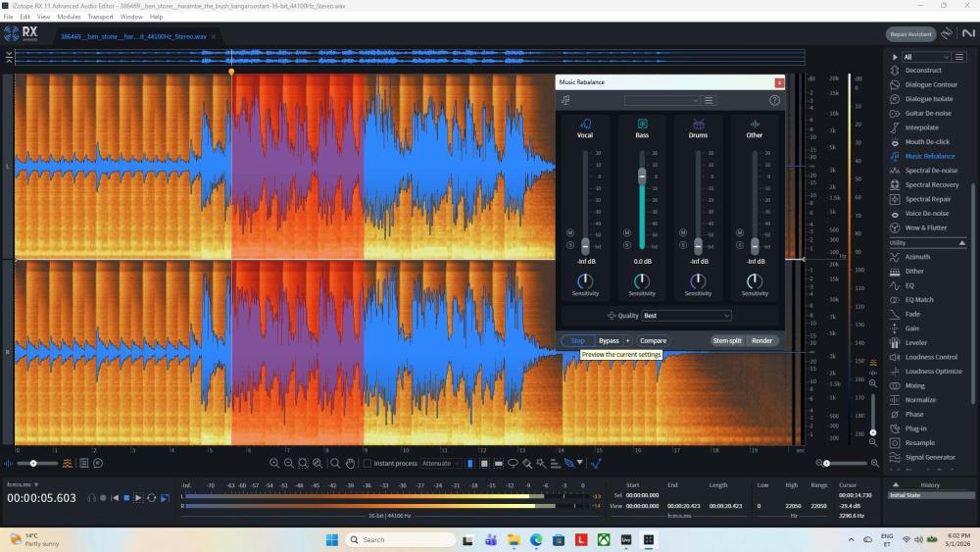Screen dimensions: 980x552
Task: Open the Attenuate mode dropdown
Action: pos(440,463)
